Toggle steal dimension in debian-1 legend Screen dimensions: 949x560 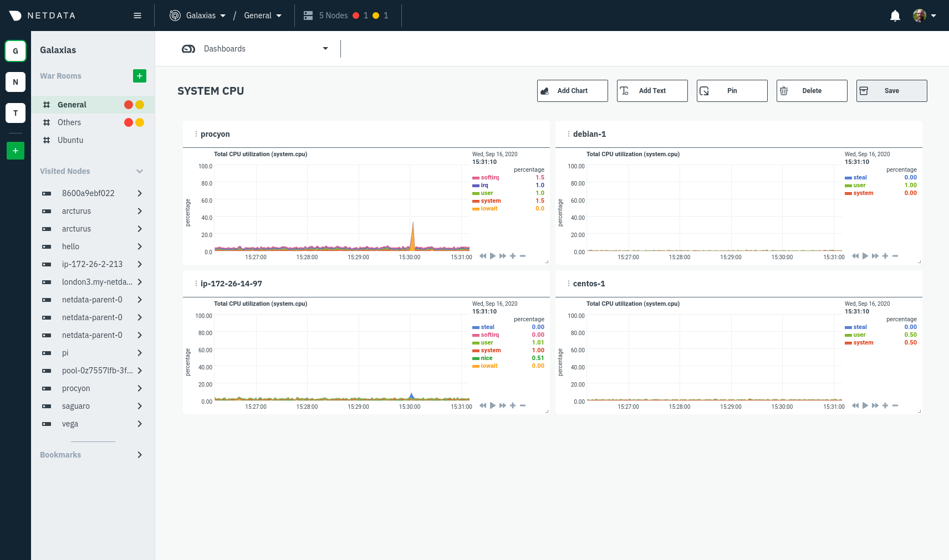point(856,178)
